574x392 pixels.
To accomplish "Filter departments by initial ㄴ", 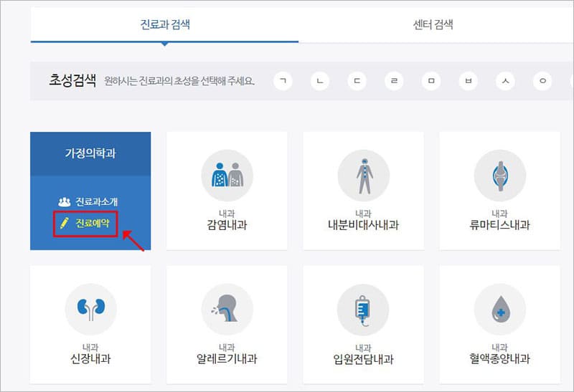I will point(321,80).
